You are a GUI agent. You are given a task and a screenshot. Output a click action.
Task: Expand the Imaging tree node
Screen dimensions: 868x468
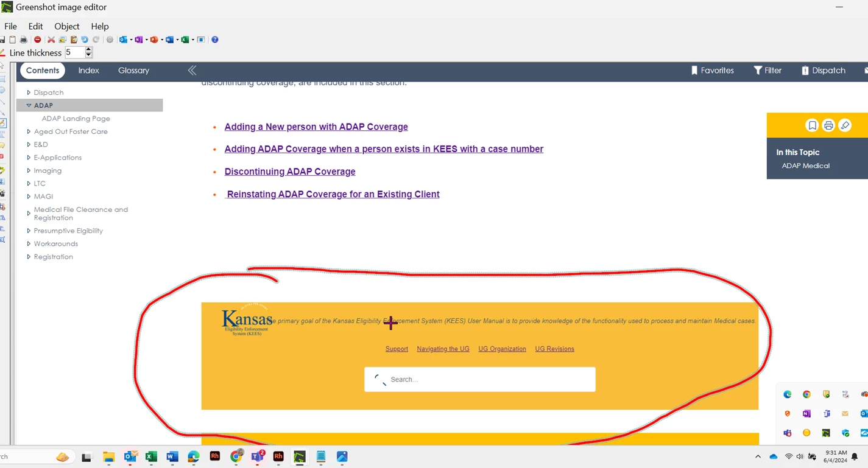coord(29,170)
